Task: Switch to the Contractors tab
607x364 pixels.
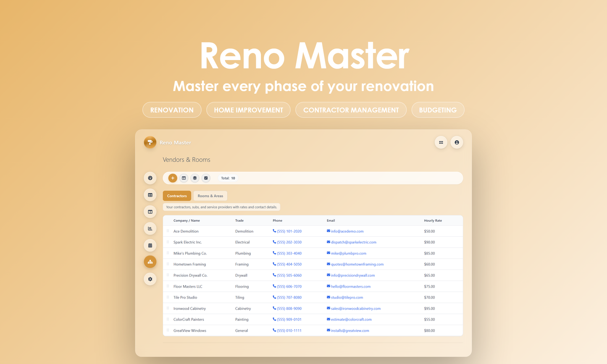Action: point(177,196)
